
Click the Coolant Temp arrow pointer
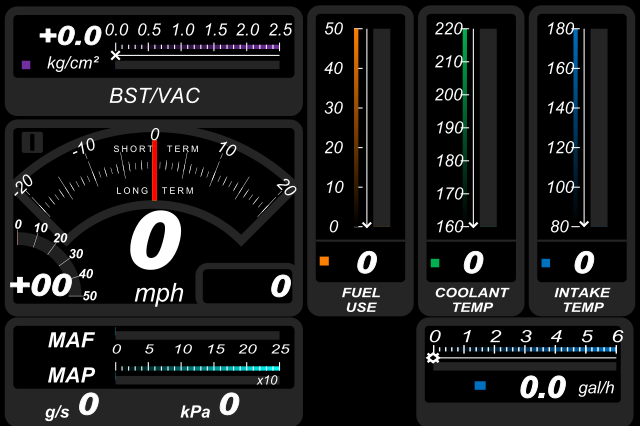[473, 224]
